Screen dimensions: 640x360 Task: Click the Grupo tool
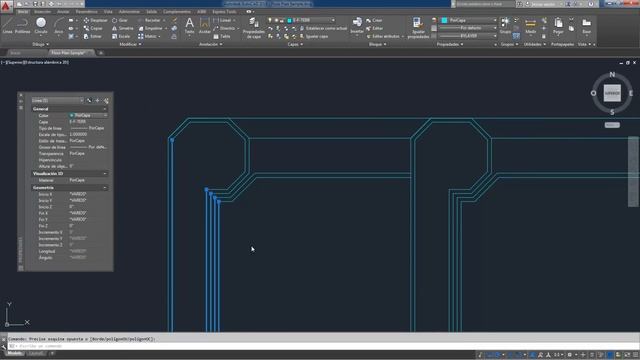click(505, 26)
